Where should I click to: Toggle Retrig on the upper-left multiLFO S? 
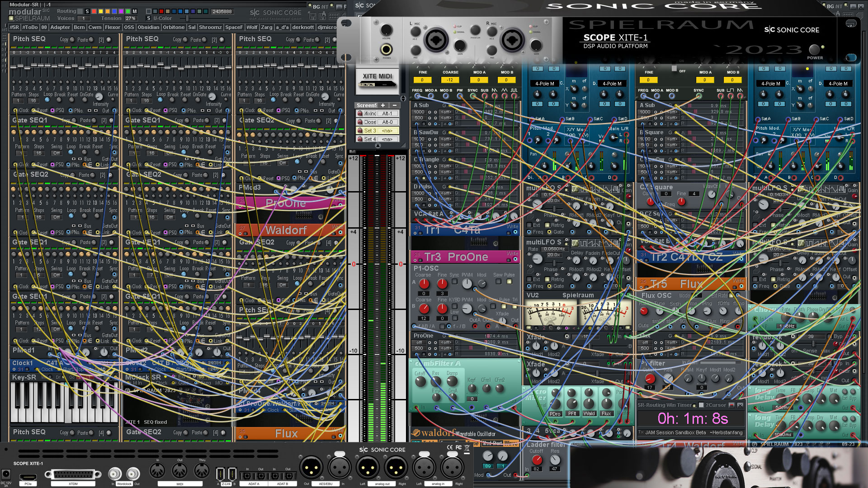click(547, 225)
